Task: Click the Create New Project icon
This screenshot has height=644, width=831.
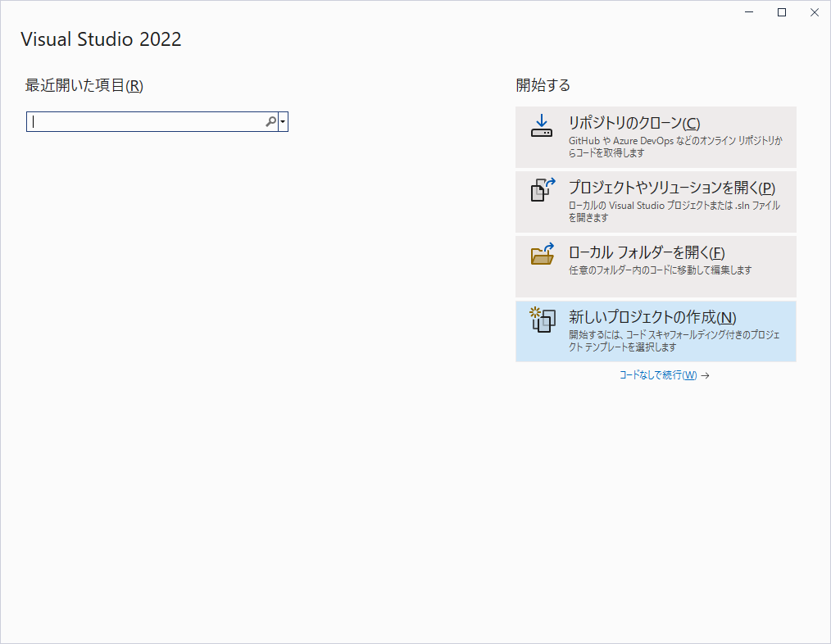Action: 542,319
